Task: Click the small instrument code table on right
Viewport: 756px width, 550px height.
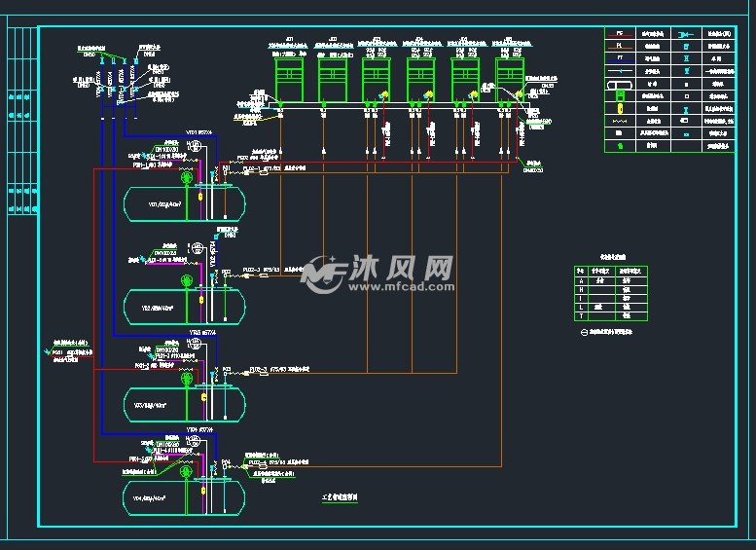Action: (x=610, y=292)
